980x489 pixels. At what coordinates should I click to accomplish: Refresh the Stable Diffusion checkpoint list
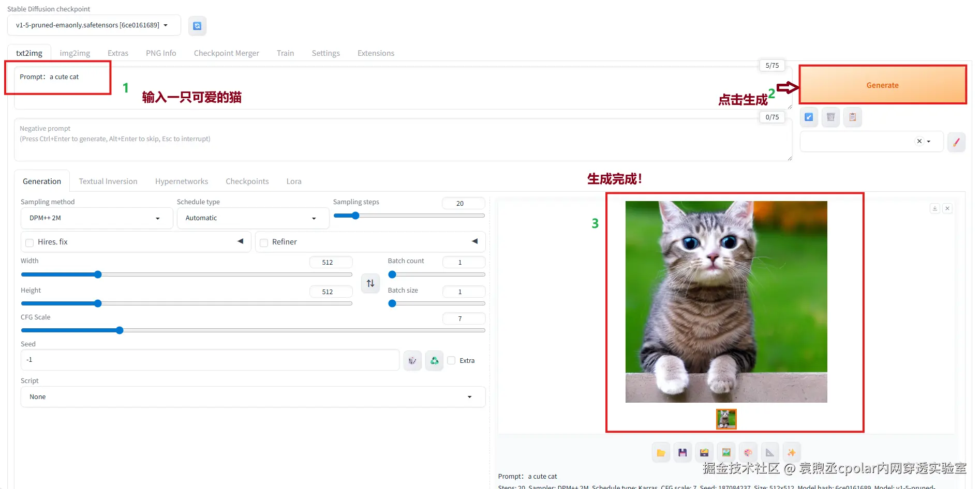(197, 26)
